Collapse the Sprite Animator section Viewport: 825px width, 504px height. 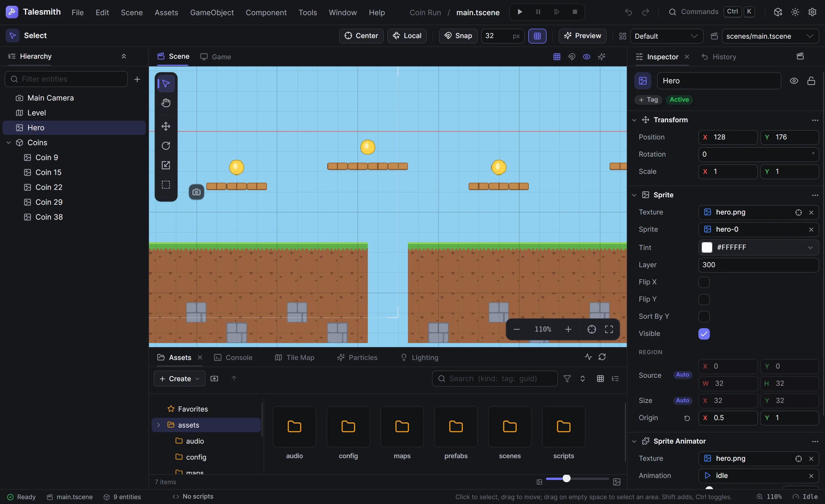pos(634,441)
